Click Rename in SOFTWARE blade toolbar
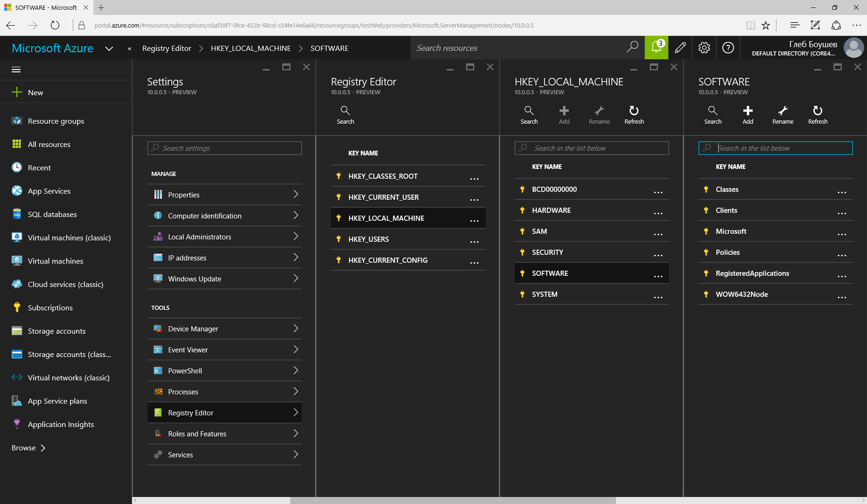This screenshot has width=867, height=504. [783, 115]
